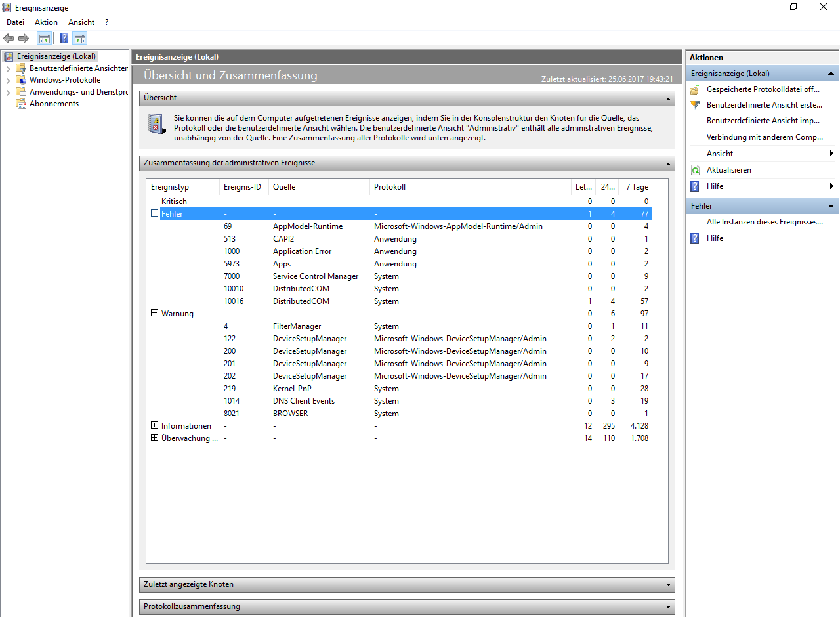This screenshot has width=840, height=617.
Task: Select the Service Control Manager 7000 row
Action: click(x=400, y=276)
